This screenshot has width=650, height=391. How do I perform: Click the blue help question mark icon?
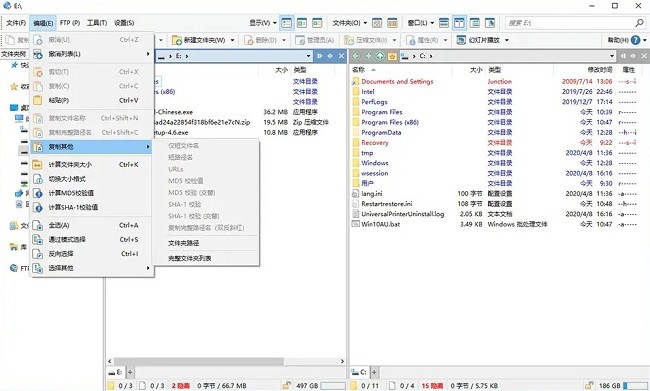pos(635,40)
